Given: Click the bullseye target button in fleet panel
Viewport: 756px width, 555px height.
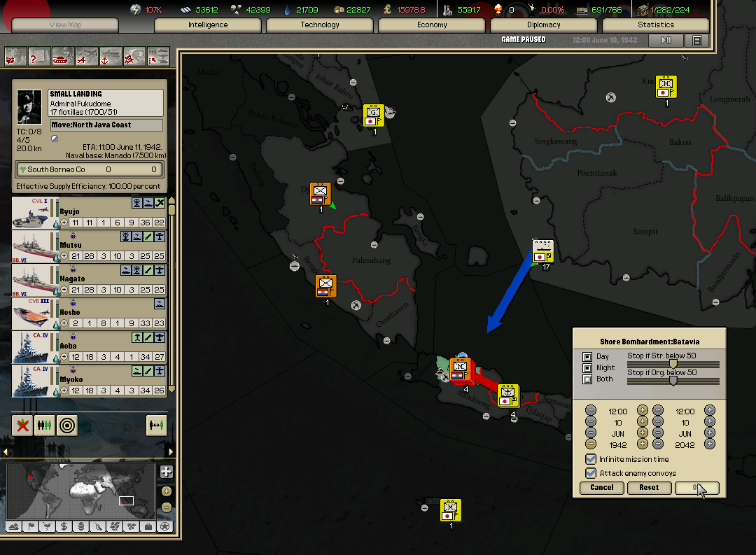Looking at the screenshot, I should (66, 425).
